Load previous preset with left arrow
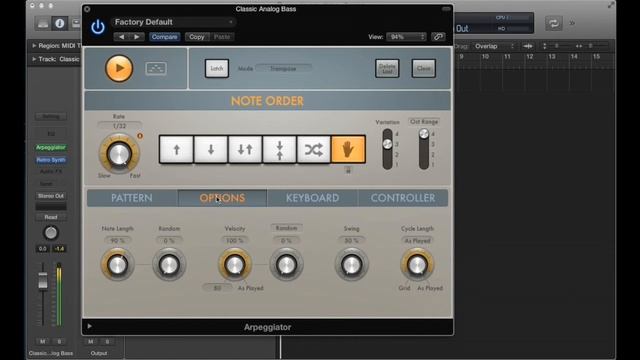Image resolution: width=640 pixels, height=360 pixels. click(x=121, y=37)
